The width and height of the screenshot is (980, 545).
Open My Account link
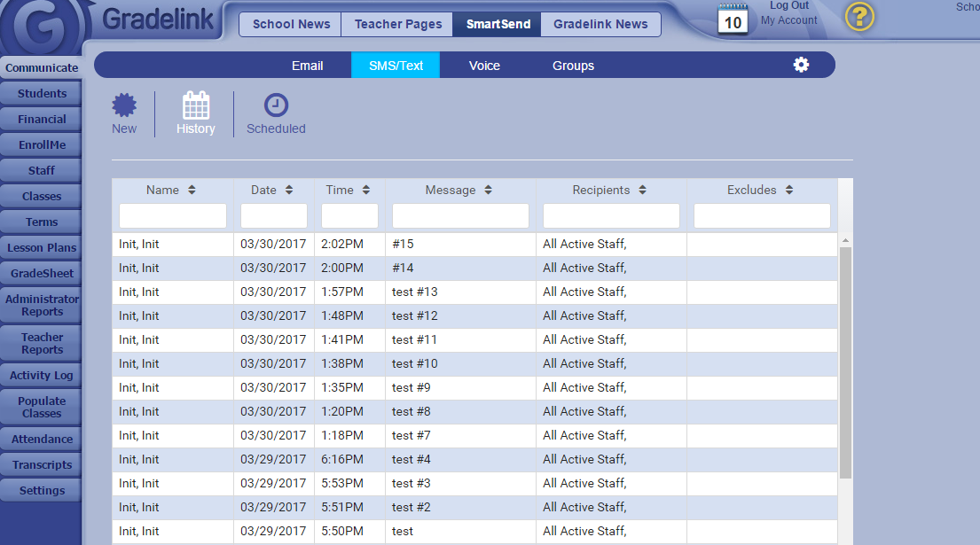788,20
